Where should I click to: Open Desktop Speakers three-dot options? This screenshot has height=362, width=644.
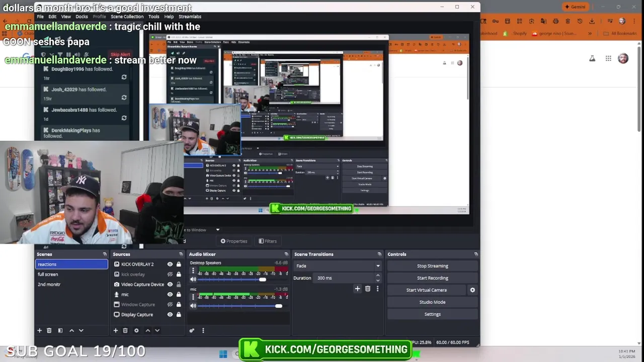(x=193, y=270)
